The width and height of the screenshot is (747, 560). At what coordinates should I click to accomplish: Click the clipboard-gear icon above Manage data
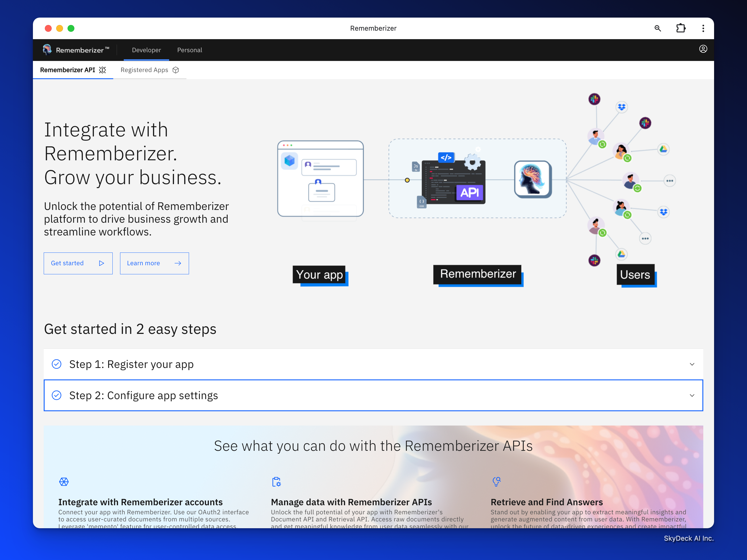pyautogui.click(x=276, y=482)
